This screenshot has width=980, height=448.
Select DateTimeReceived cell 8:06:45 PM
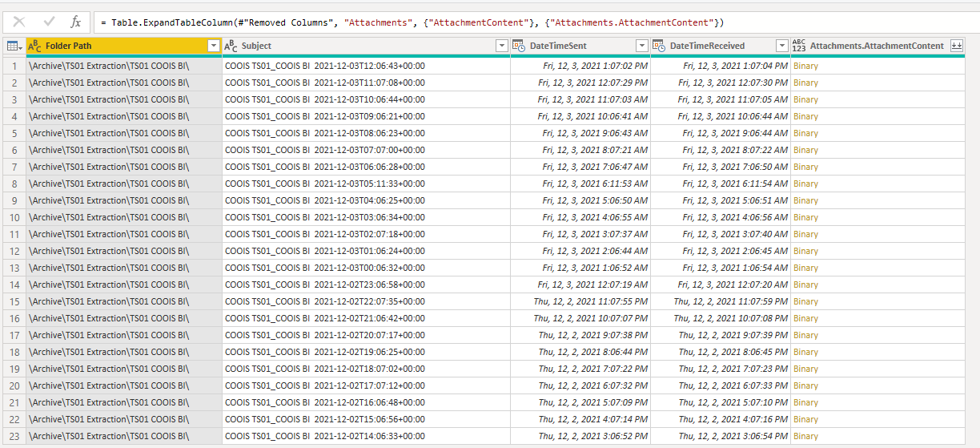tap(721, 353)
